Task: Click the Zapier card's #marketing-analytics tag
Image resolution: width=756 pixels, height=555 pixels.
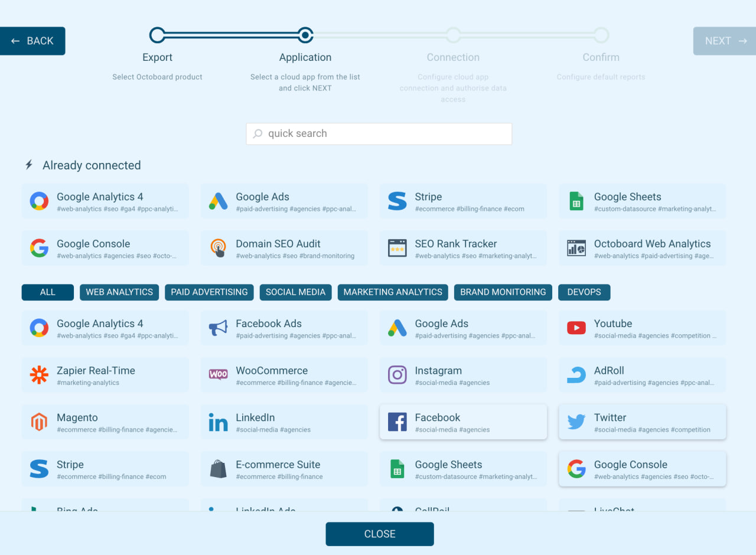Action: (x=88, y=383)
